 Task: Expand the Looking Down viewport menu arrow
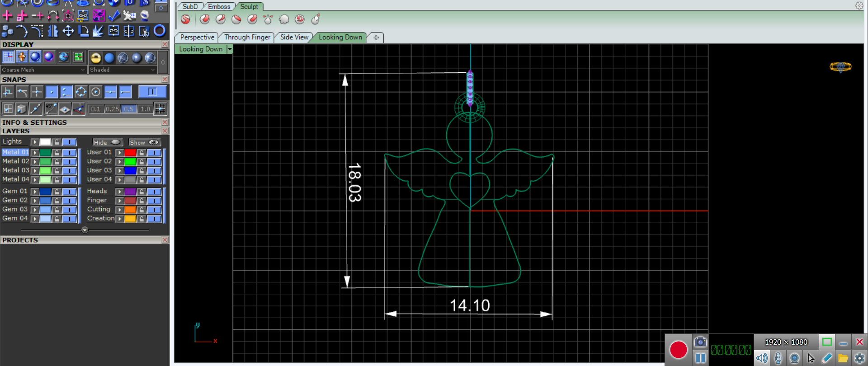pos(230,49)
